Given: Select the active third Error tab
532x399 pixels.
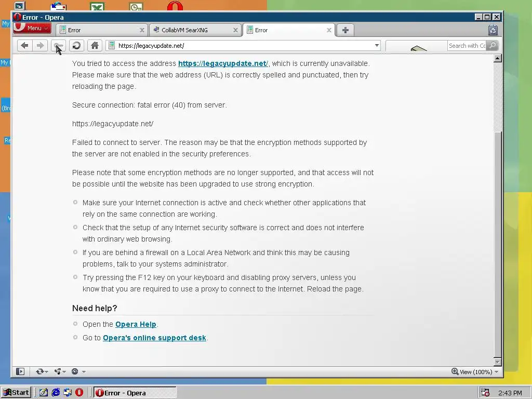Looking at the screenshot, I should tap(288, 30).
